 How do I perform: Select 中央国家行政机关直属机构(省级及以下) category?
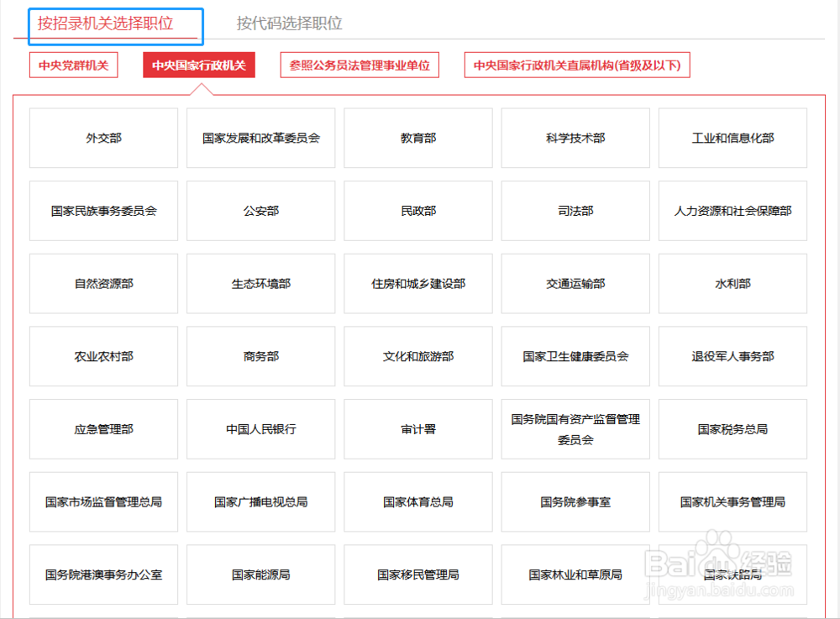click(x=577, y=64)
